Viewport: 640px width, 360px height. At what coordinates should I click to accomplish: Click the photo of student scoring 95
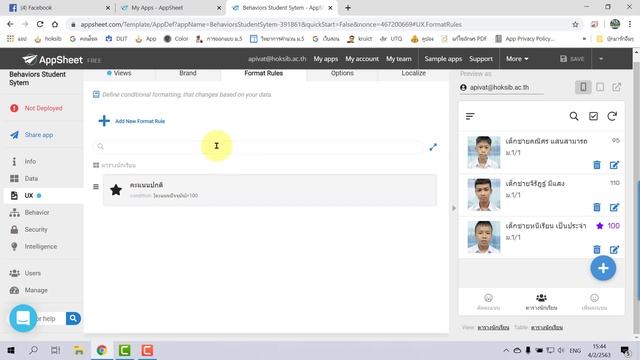(x=484, y=152)
